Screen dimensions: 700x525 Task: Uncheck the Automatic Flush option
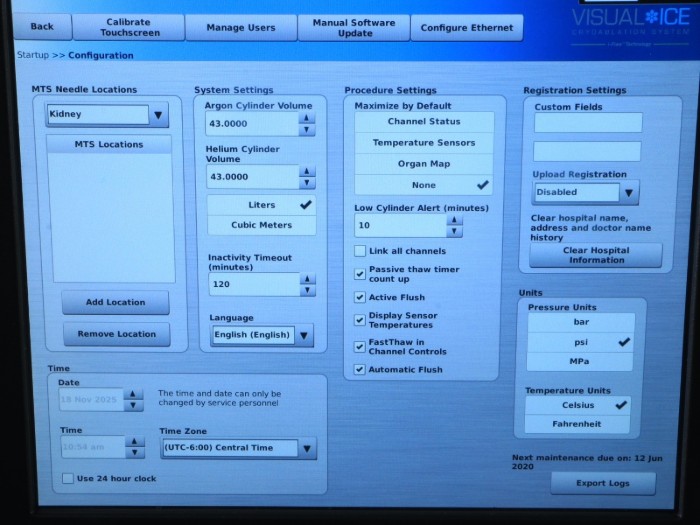[360, 370]
